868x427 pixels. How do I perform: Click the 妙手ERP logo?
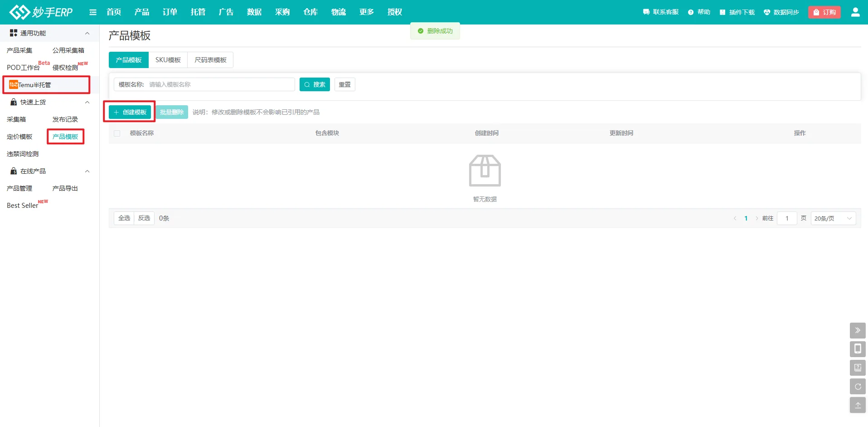[x=41, y=12]
